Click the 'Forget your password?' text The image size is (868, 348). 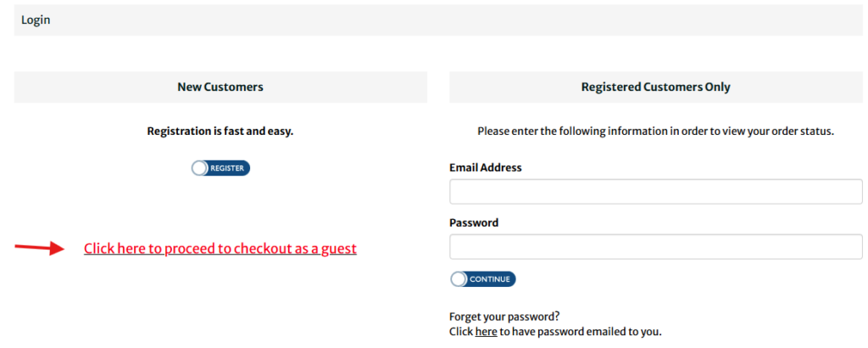click(x=504, y=317)
